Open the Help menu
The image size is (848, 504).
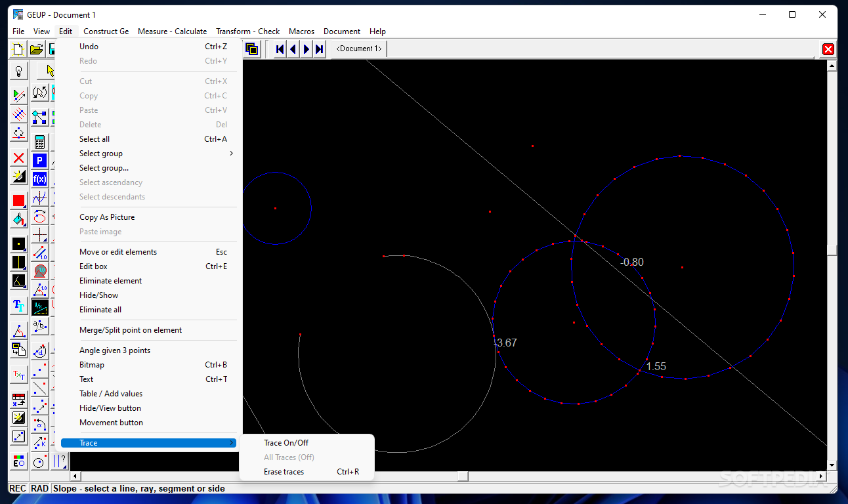tap(377, 31)
